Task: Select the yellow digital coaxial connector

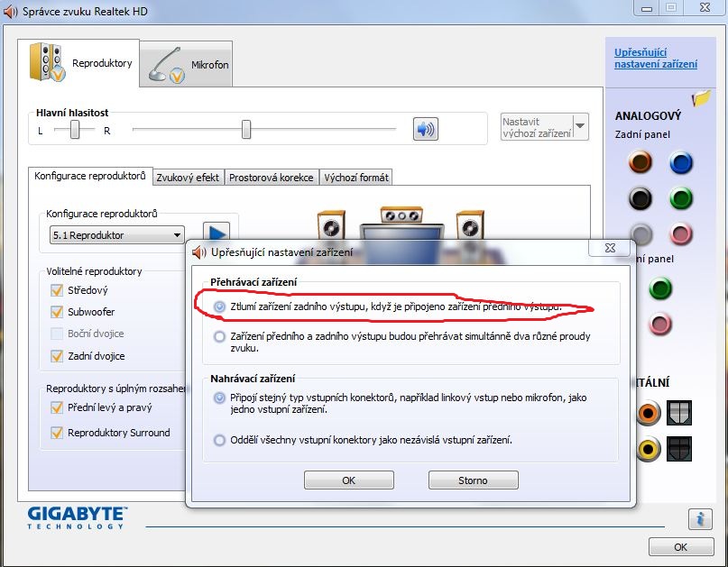Action: pos(648,449)
